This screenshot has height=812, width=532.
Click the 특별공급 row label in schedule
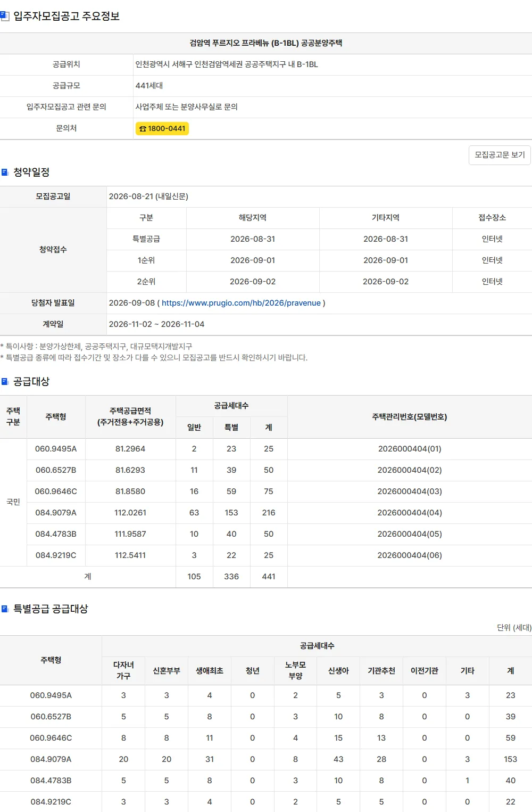point(146,239)
